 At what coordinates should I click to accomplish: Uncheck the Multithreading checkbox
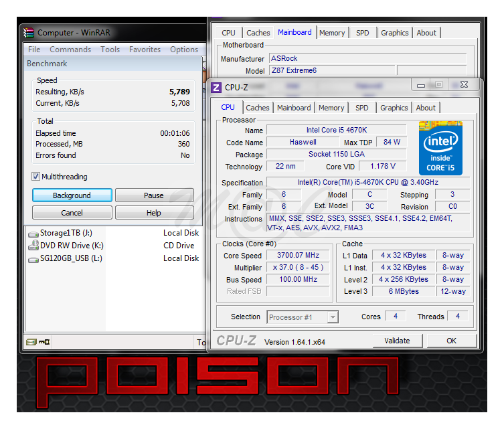point(36,177)
